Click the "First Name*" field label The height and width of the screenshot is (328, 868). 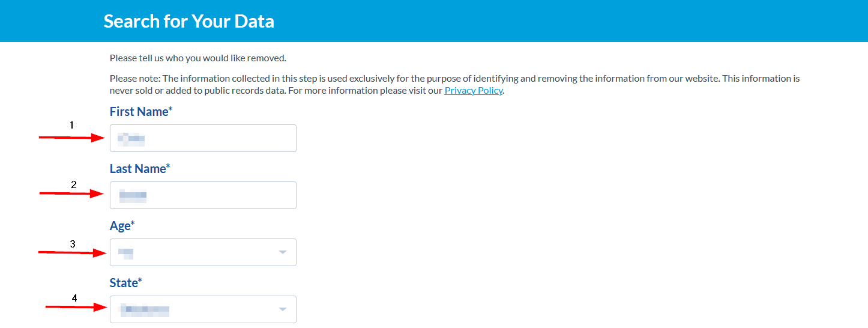point(141,112)
